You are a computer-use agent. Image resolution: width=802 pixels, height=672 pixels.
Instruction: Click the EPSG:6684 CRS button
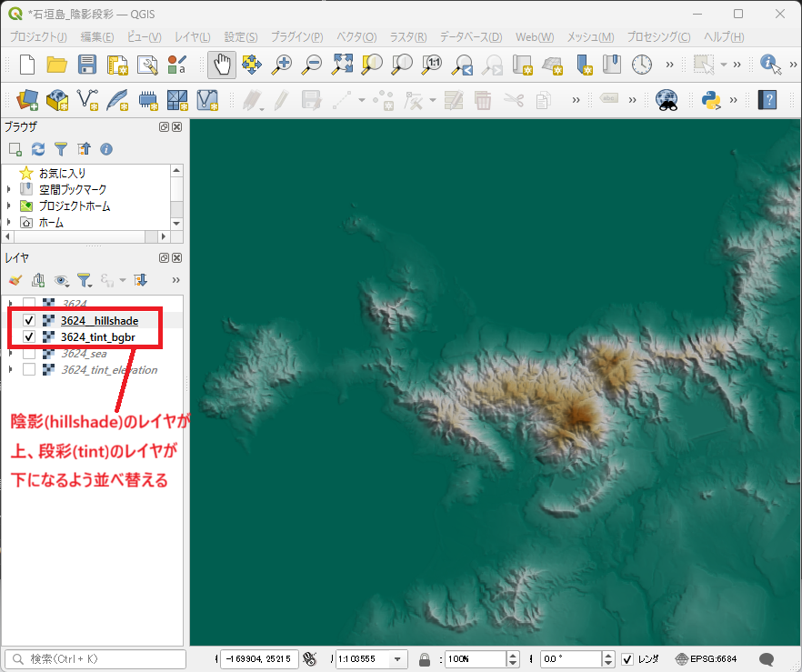click(707, 659)
